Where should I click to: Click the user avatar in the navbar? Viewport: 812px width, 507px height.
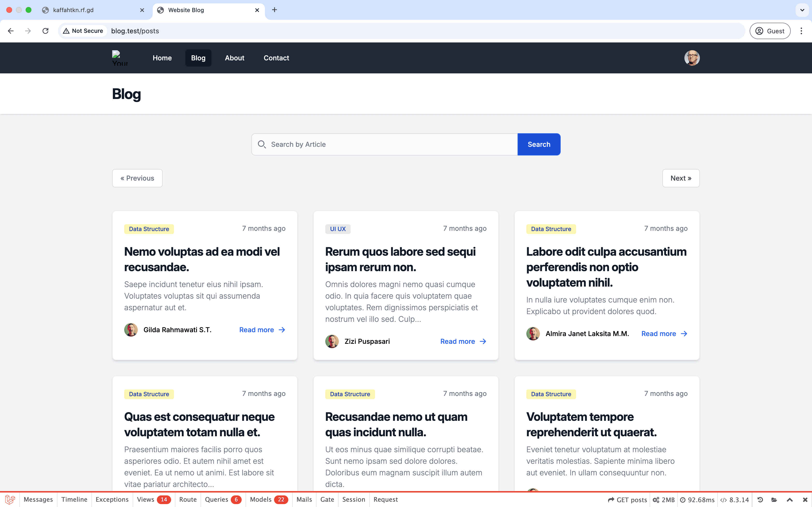click(692, 58)
